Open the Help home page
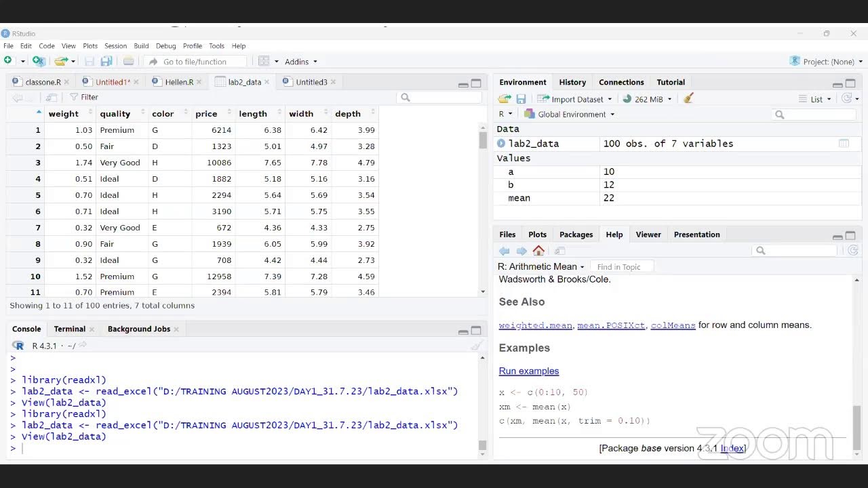 point(538,251)
